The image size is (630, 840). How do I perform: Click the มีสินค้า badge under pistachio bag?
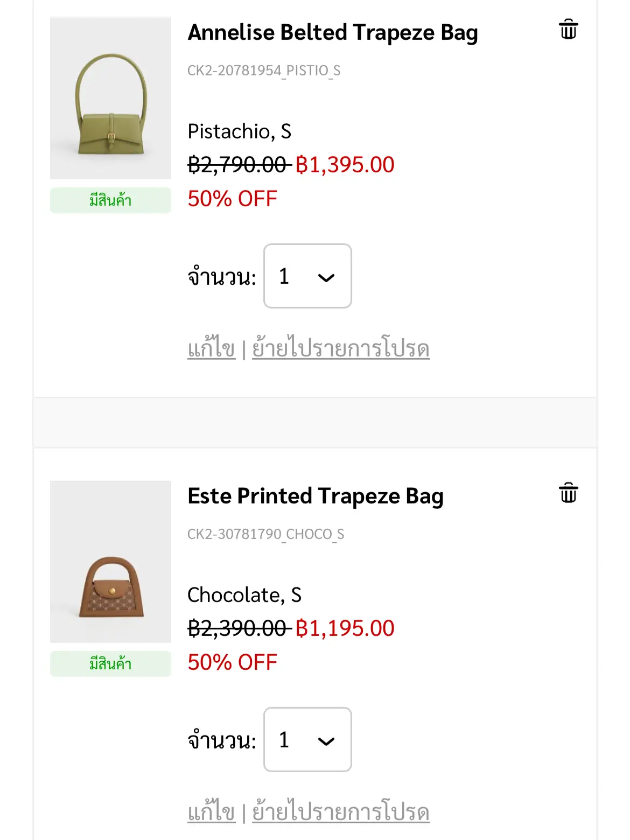tap(110, 200)
